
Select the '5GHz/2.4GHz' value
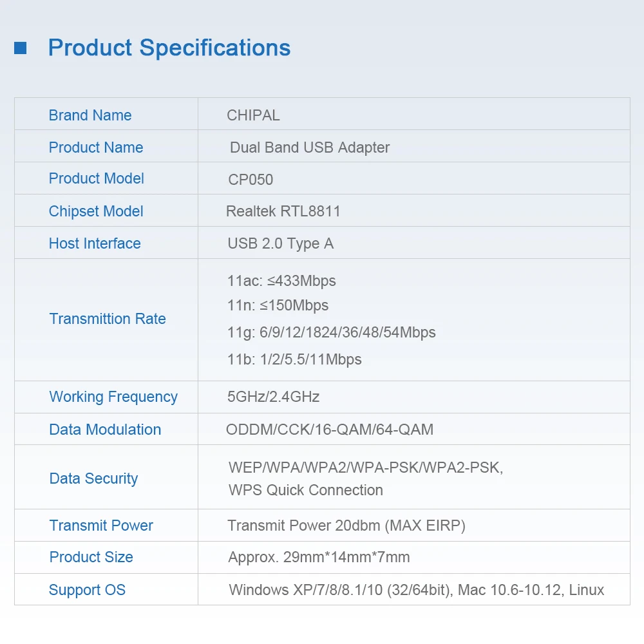[x=273, y=397]
